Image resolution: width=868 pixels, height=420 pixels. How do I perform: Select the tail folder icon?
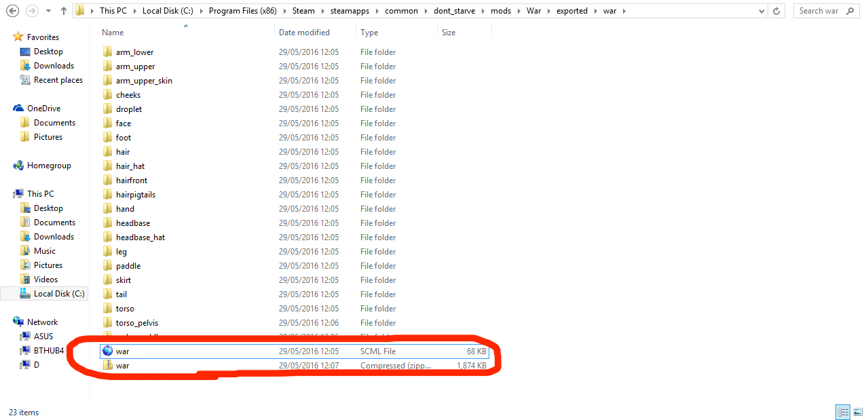[107, 294]
